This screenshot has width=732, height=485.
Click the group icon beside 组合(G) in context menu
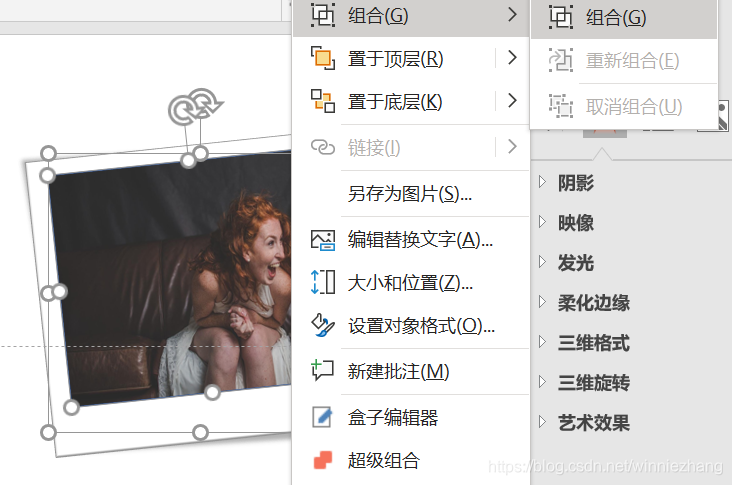pyautogui.click(x=323, y=15)
